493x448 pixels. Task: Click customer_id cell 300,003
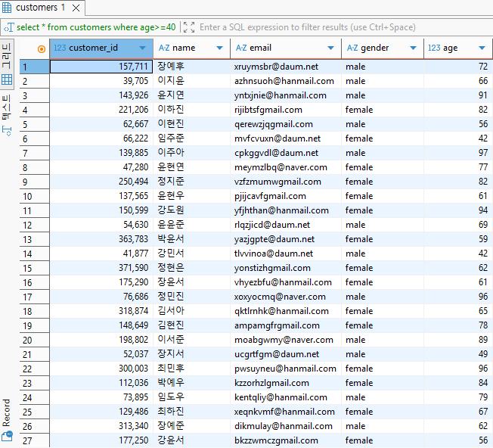point(101,369)
